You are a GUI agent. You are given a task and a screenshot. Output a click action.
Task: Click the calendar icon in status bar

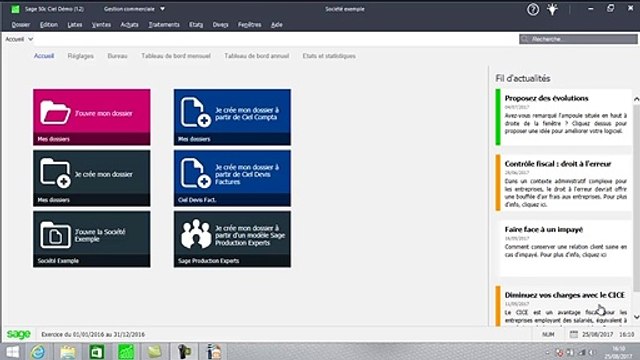click(574, 334)
